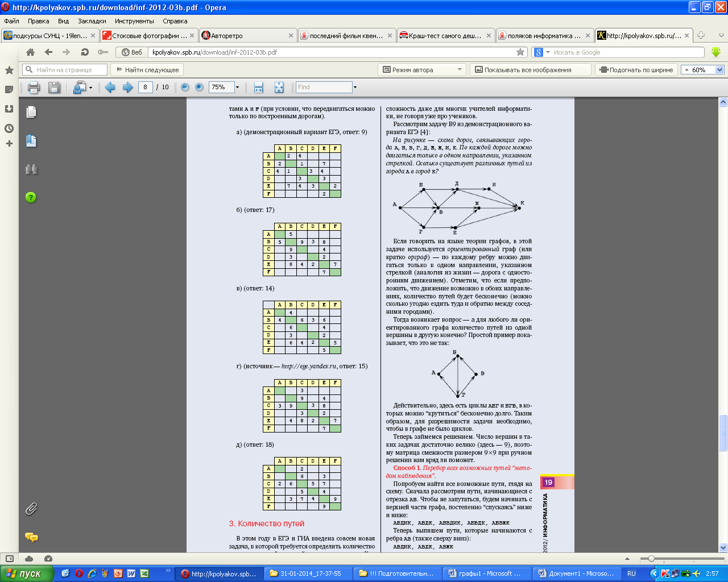The width and height of the screenshot is (728, 582).
Task: Open the Notes panel in Opera sidebar
Action: 9,90
